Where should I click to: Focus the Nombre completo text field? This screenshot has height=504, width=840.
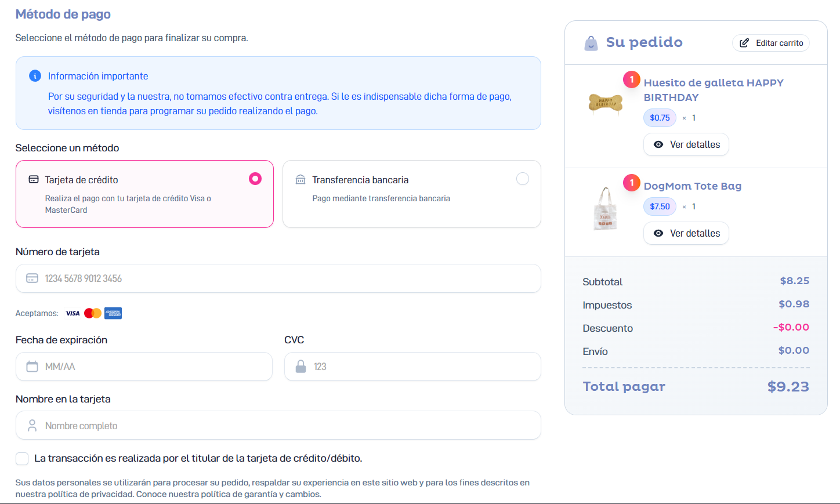278,426
